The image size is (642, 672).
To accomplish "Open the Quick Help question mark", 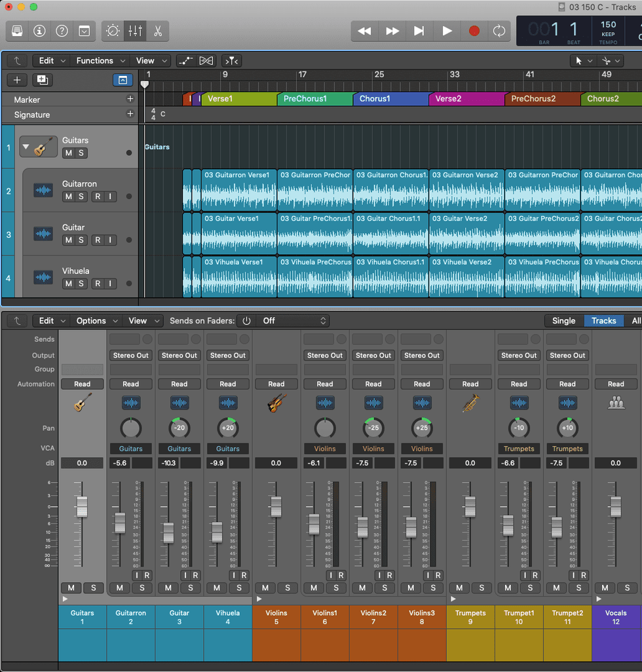I will tap(62, 31).
